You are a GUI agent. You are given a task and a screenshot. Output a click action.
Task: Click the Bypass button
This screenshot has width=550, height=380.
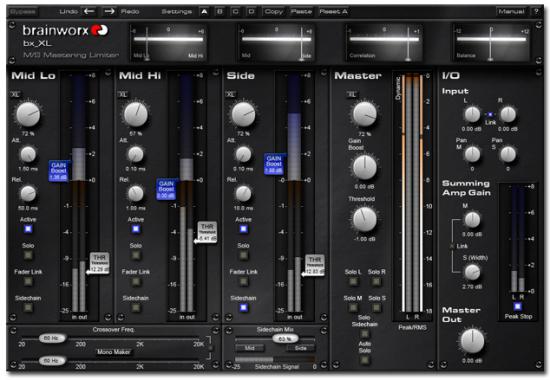click(23, 12)
